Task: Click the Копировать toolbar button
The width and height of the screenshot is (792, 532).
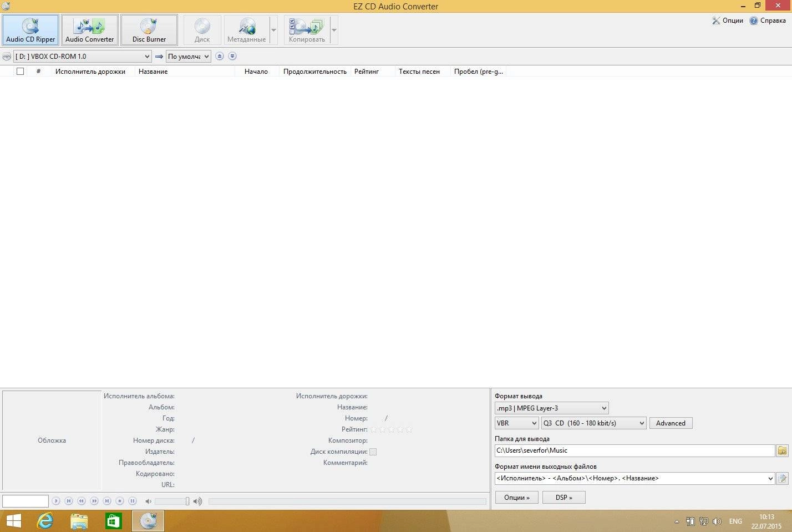Action: (307, 30)
